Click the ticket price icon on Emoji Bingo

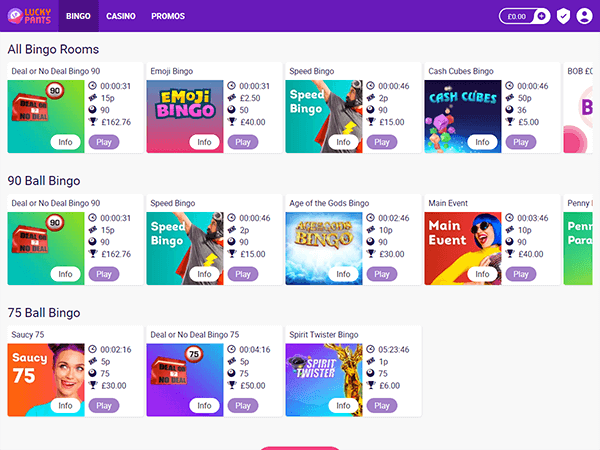(x=232, y=98)
